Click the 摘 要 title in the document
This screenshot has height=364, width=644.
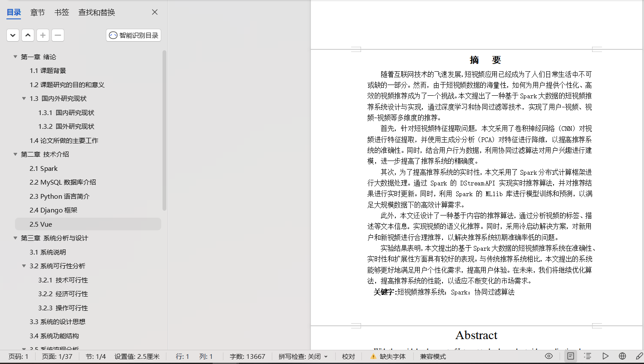[x=485, y=60]
